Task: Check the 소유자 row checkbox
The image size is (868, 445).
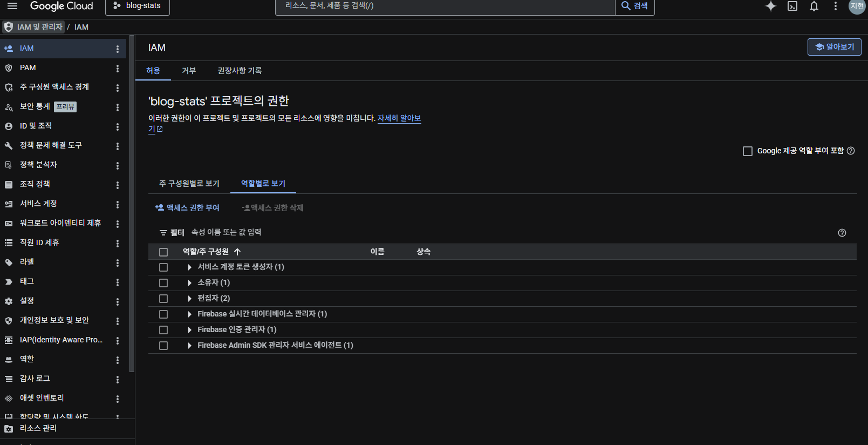Action: (163, 283)
